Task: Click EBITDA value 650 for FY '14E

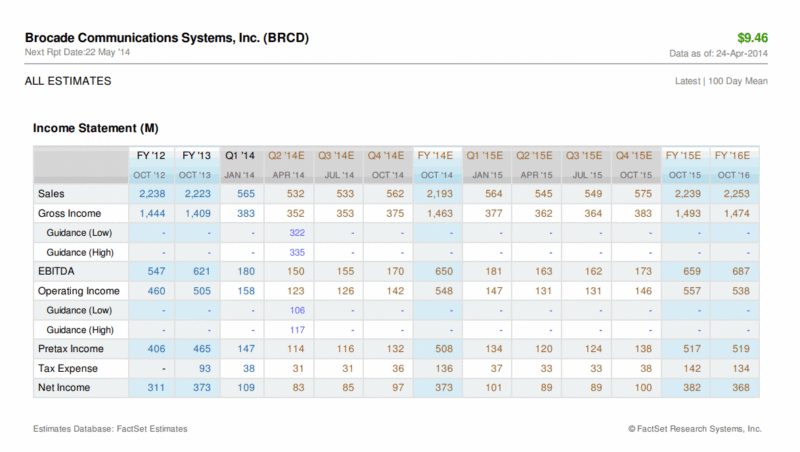Action: 444,271
